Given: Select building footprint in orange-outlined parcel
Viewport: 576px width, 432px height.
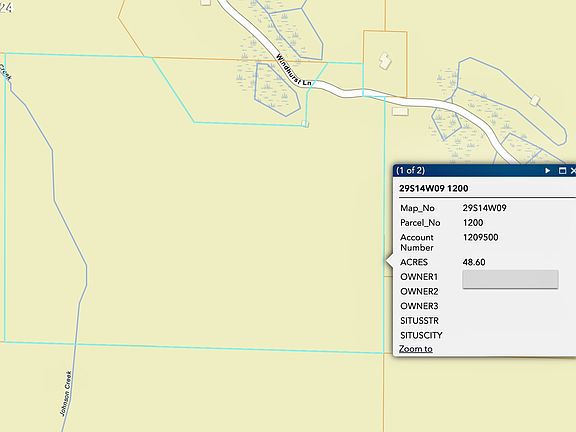Looking at the screenshot, I should click(385, 61).
